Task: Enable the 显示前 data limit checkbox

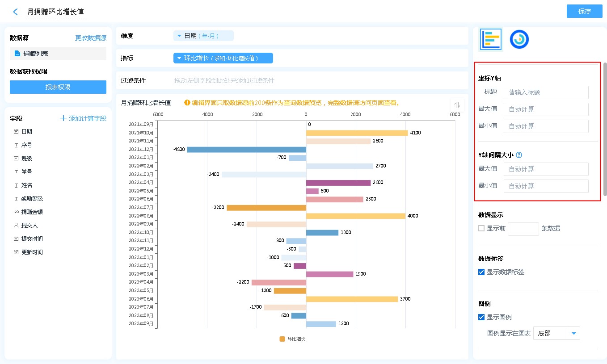Action: click(481, 228)
